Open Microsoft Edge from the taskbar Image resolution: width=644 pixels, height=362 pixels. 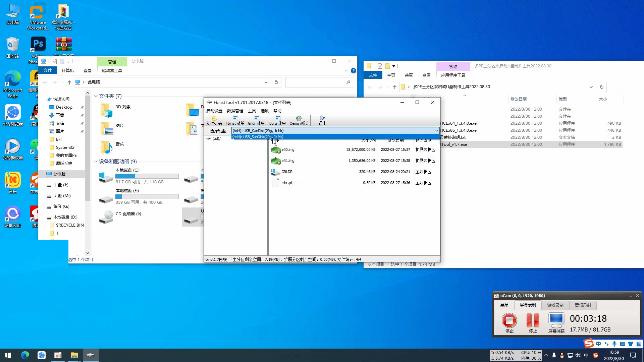pyautogui.click(x=25, y=355)
